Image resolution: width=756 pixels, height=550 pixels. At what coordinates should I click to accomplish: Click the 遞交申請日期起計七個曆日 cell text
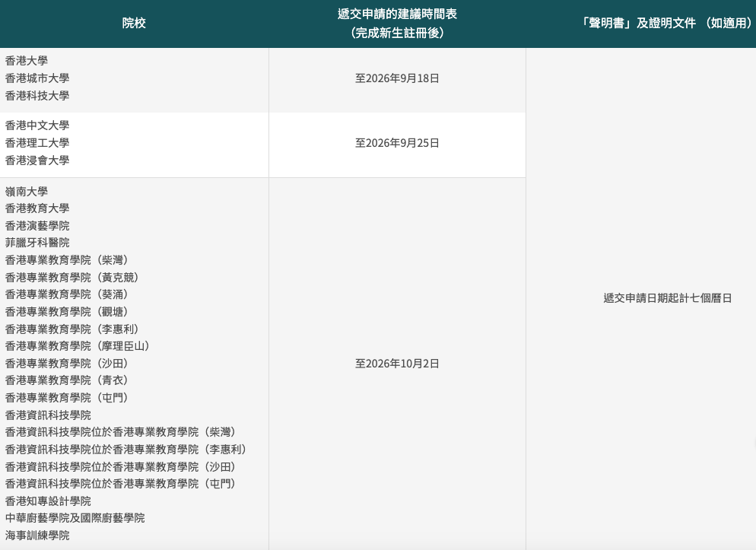(x=668, y=298)
